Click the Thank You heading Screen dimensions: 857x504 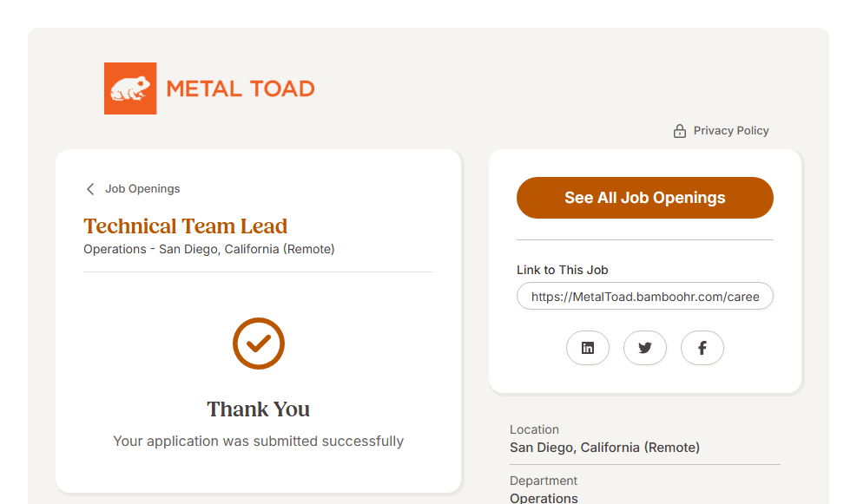258,409
